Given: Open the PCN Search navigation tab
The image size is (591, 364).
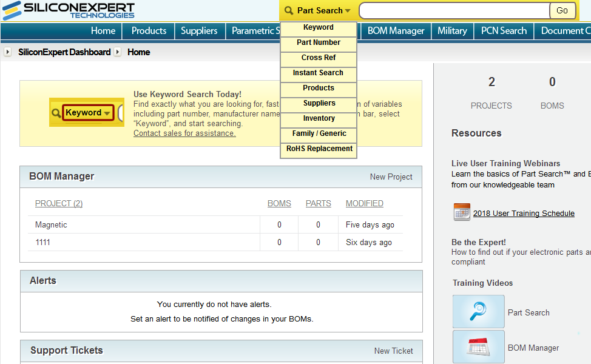Looking at the screenshot, I should pyautogui.click(x=504, y=31).
